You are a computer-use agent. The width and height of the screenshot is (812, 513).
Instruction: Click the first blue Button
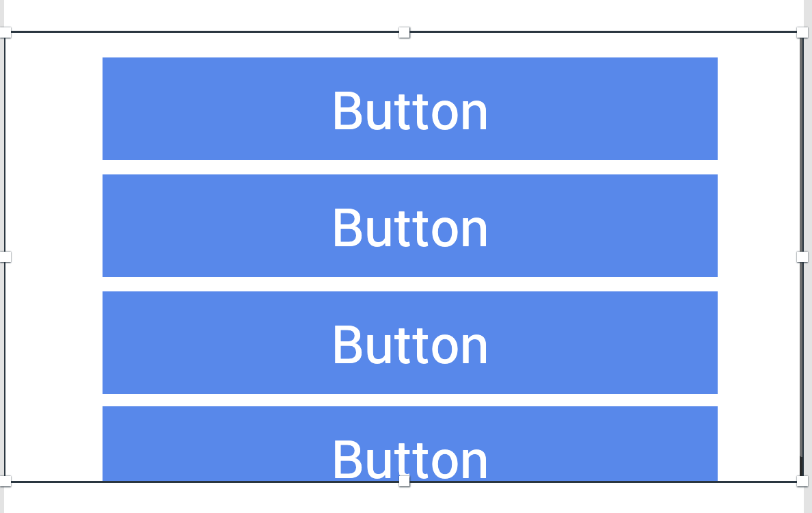pyautogui.click(x=410, y=109)
